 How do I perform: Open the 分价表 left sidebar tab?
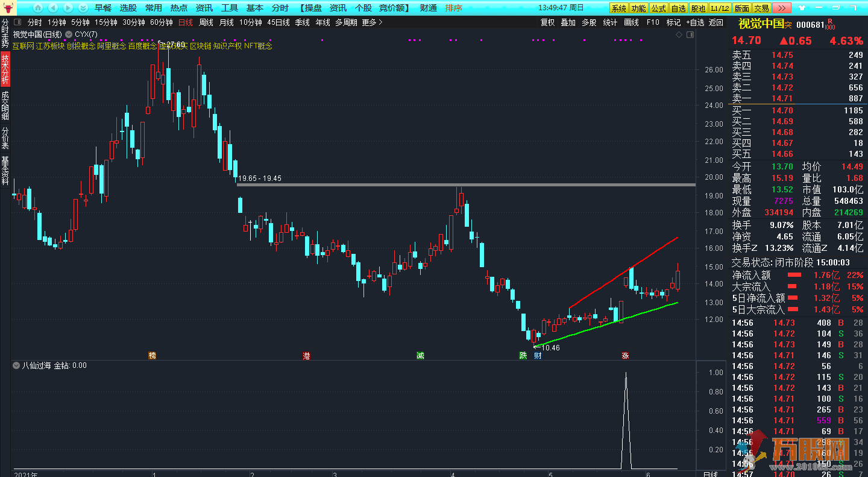5,138
